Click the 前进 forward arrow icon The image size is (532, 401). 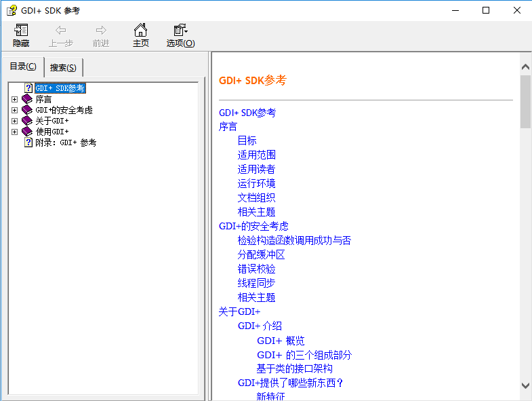[101, 31]
